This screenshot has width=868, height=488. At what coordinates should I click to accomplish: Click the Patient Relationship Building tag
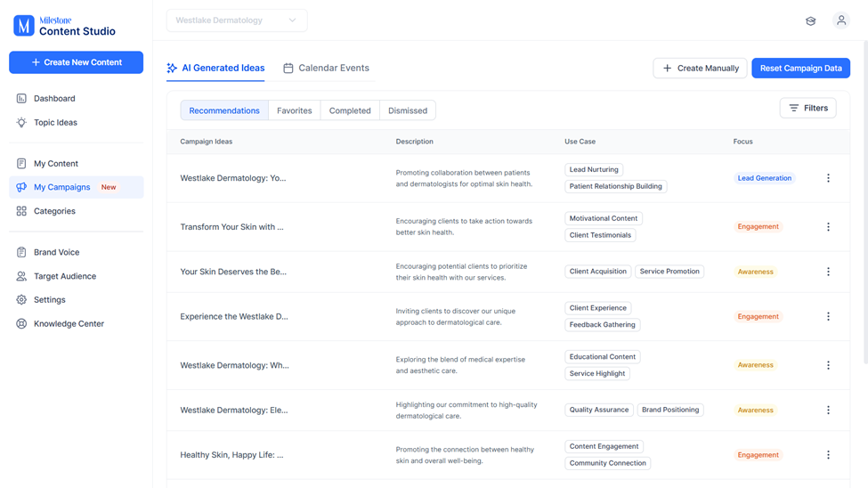click(615, 186)
